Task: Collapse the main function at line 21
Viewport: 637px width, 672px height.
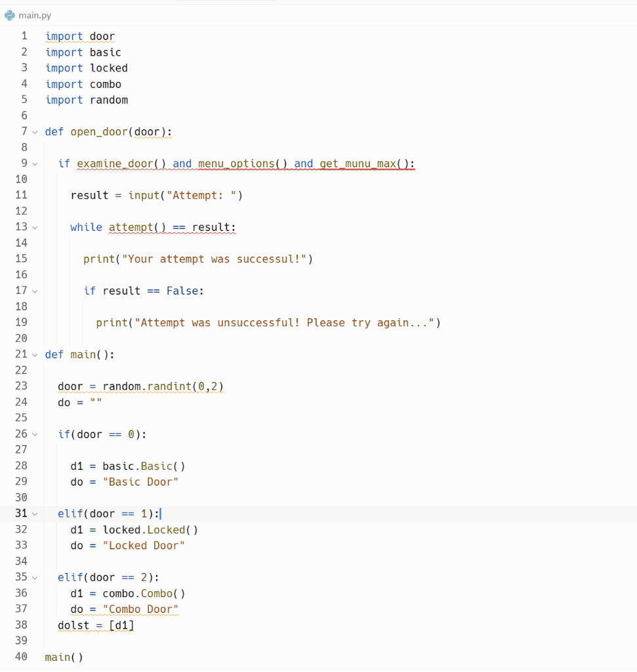Action: click(x=35, y=354)
